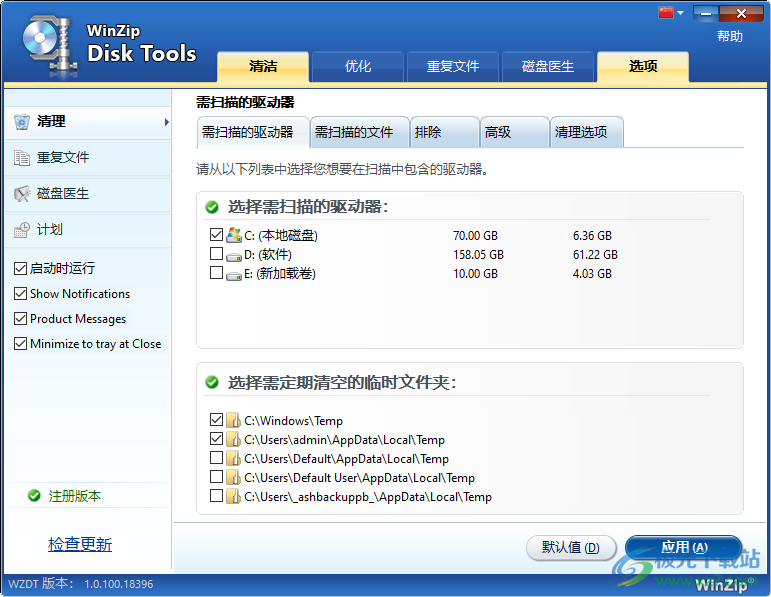
Task: Click the 61.22 GB free space value
Action: 595,255
